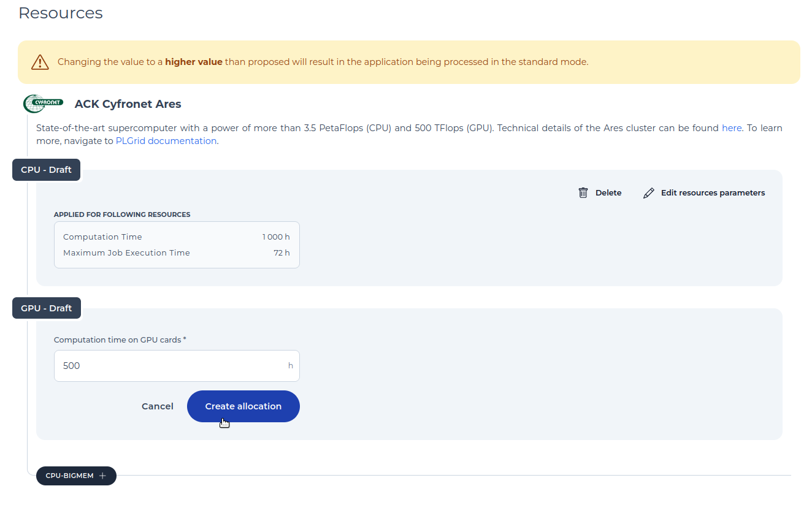
Task: Click the '72 h' value
Action: 282,252
